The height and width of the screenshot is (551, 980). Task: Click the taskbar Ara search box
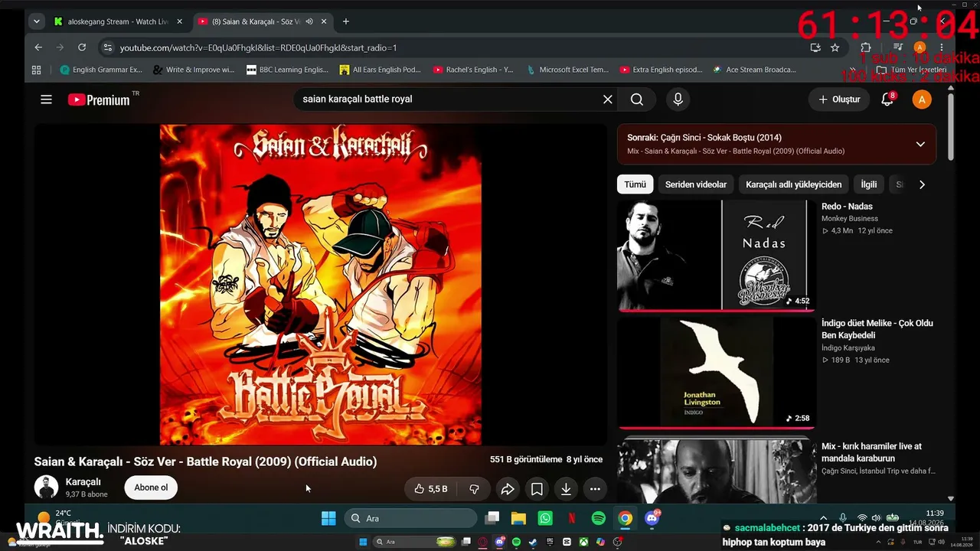click(x=411, y=518)
